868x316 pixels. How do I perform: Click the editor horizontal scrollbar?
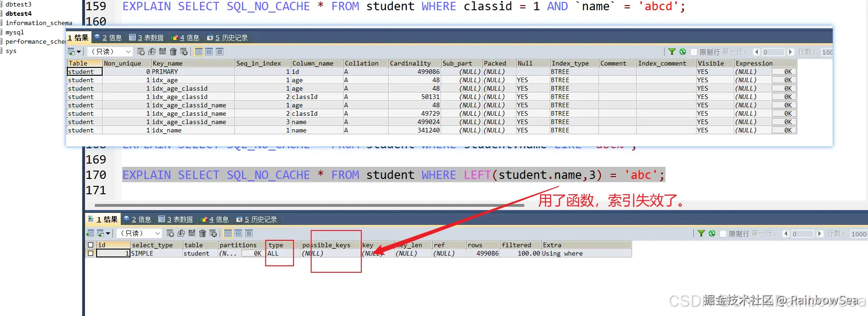[309, 205]
